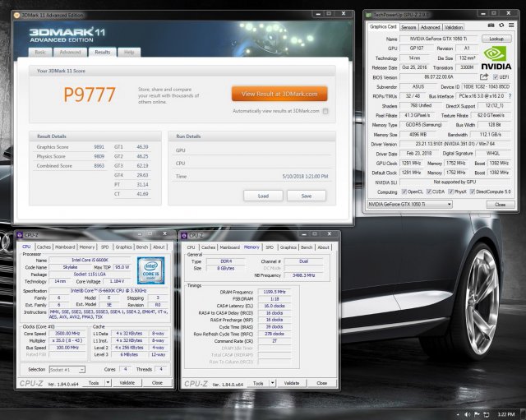Click View Result at 3DMark.com button
This screenshot has width=526, height=420.
[279, 93]
